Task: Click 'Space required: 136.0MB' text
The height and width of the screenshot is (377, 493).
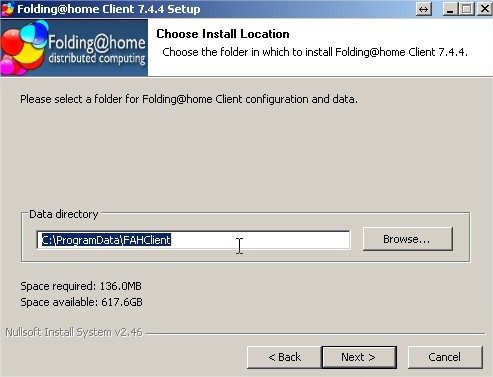Action: click(81, 286)
